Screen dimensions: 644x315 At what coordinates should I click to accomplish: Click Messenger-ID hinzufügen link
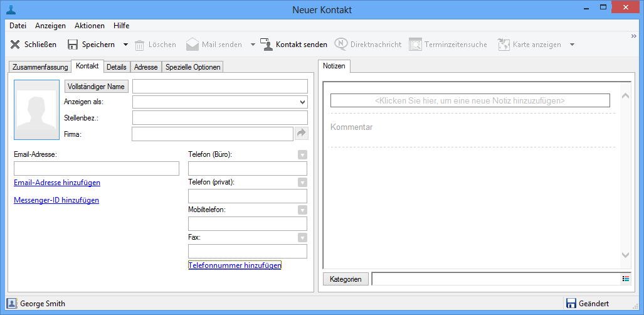pos(56,200)
